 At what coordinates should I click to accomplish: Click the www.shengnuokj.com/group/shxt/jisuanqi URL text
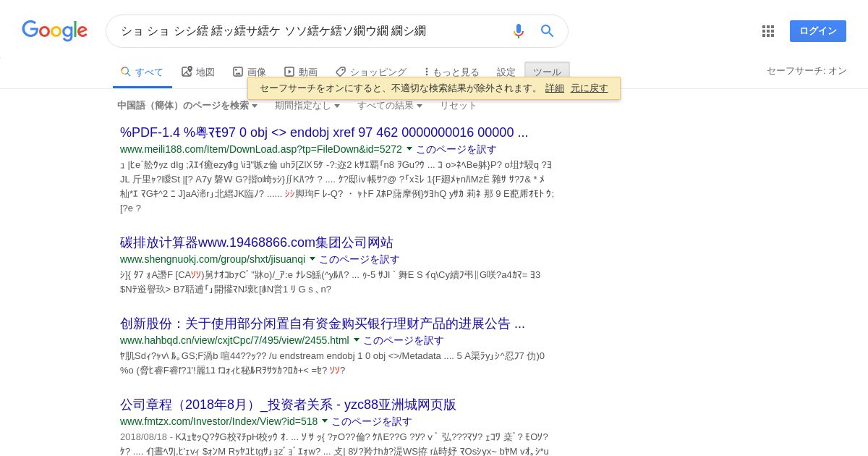tap(213, 259)
